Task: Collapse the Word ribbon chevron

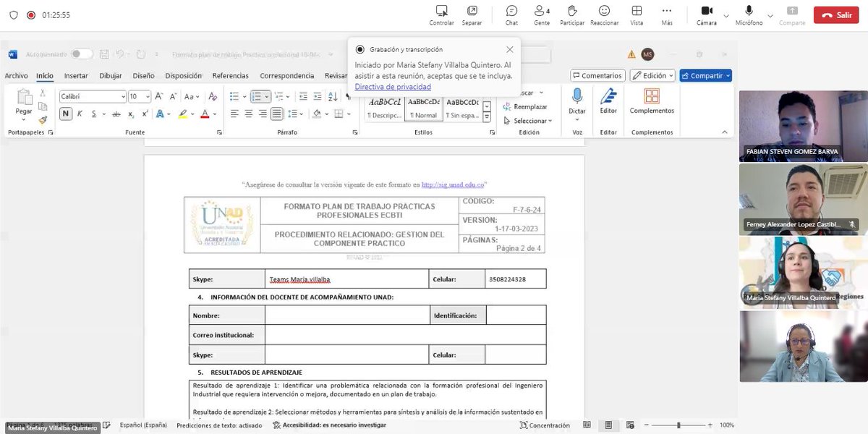Action: point(725,132)
